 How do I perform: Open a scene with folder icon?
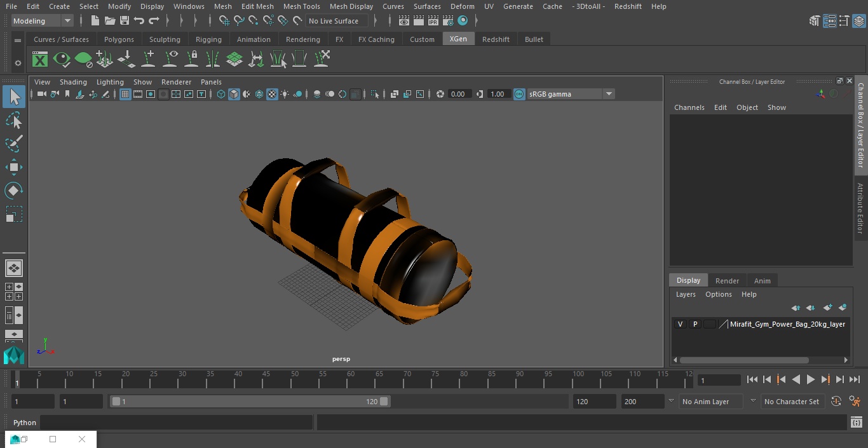pos(110,21)
